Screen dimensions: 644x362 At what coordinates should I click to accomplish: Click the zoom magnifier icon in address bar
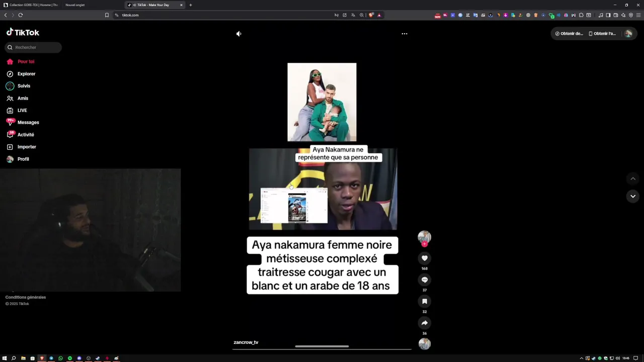[x=362, y=15]
